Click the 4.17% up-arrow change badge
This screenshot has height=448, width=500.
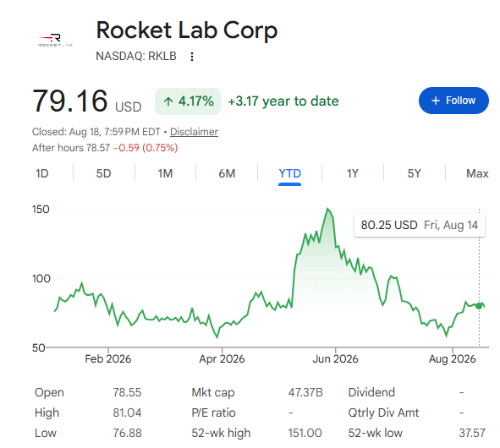coord(188,101)
